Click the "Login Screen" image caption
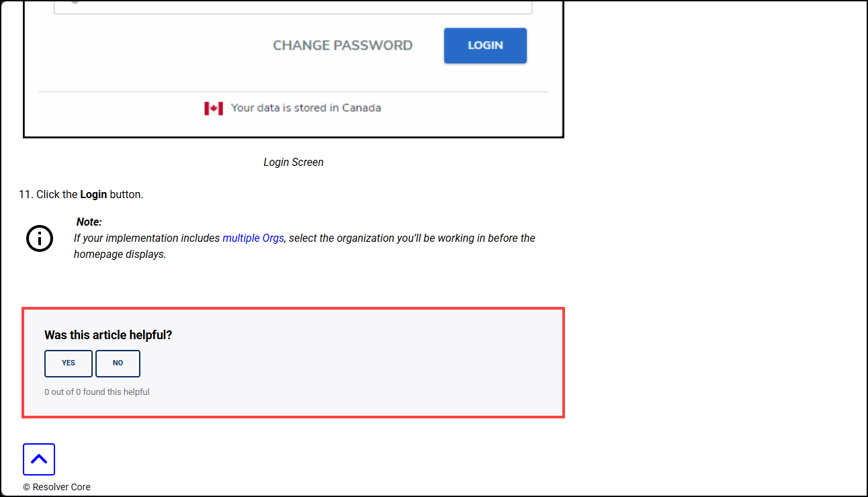 coord(294,163)
